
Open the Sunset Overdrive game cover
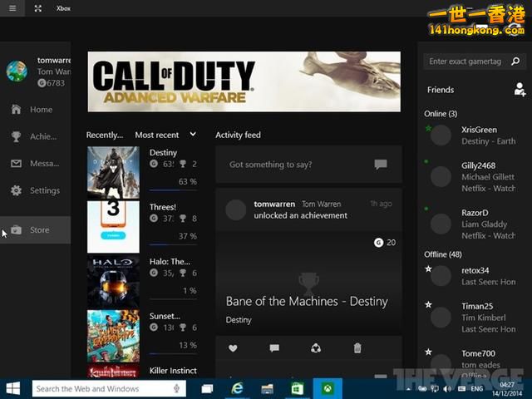(113, 336)
